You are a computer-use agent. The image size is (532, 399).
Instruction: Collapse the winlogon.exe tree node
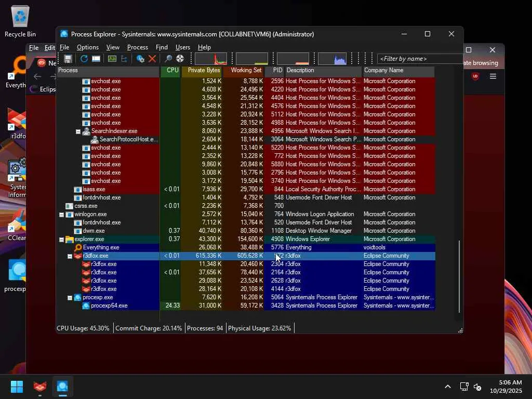61,215
